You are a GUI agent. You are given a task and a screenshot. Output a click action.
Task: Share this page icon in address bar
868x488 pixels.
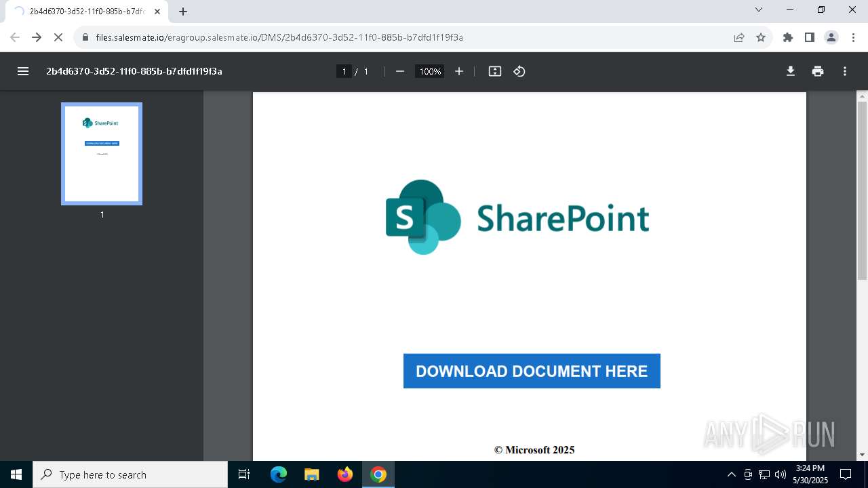coord(739,37)
